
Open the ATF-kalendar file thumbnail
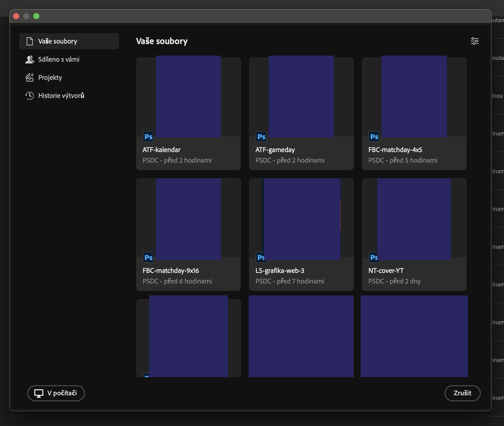pyautogui.click(x=188, y=96)
